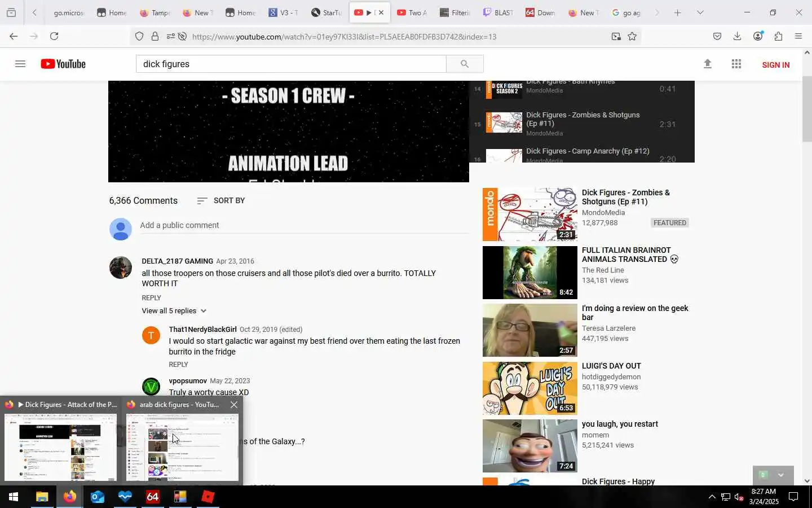Open the SORT BY comments dropdown
The width and height of the screenshot is (812, 508).
221,200
